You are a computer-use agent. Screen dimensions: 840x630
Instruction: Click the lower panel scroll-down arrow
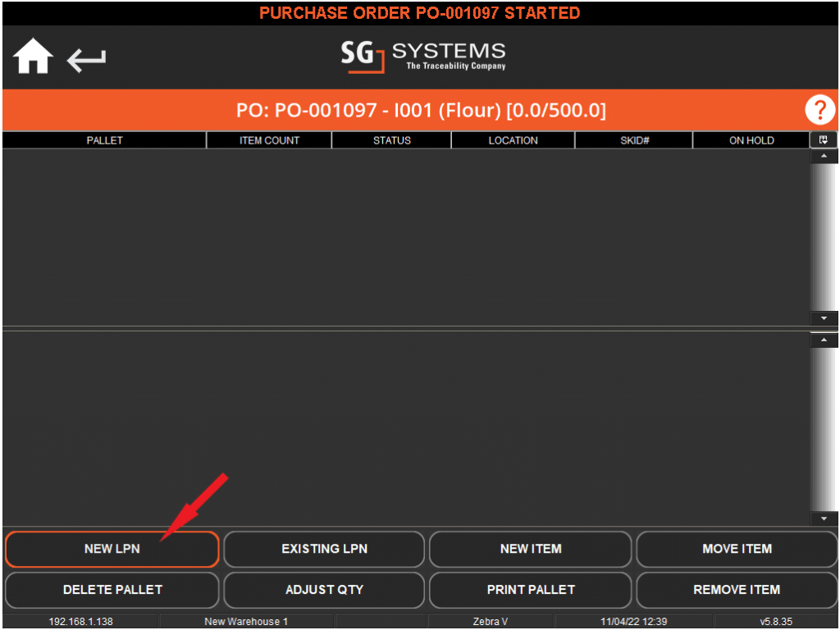tap(824, 518)
